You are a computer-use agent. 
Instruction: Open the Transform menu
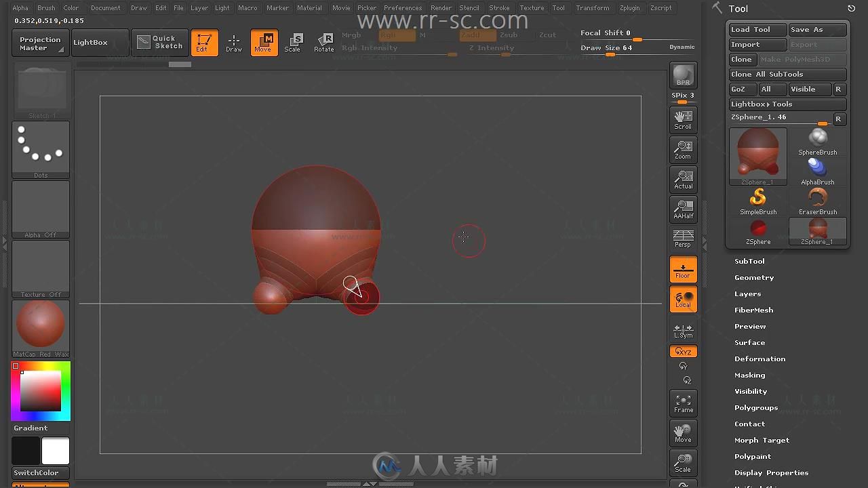point(592,8)
